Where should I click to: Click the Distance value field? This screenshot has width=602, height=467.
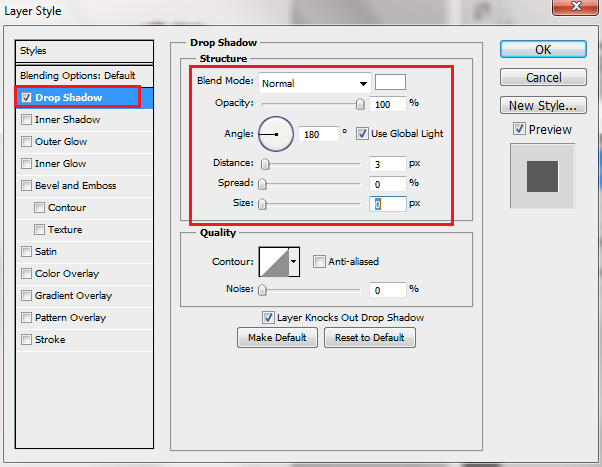click(387, 164)
